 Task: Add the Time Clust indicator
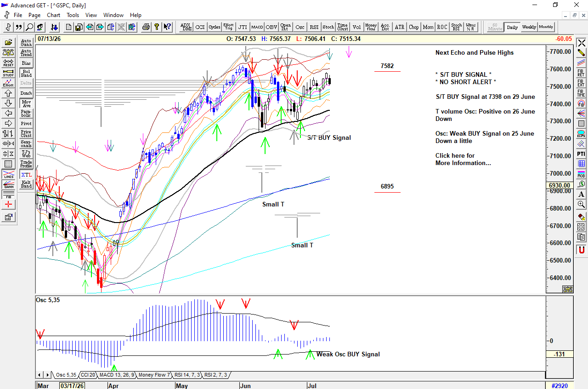342,27
